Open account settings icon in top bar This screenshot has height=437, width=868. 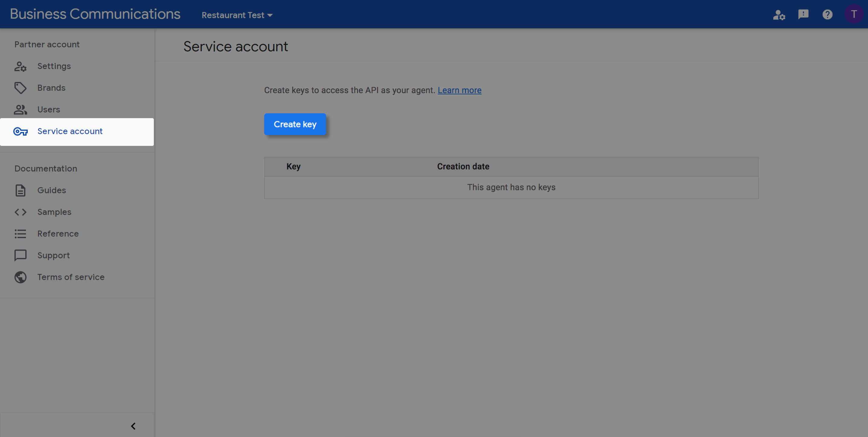(779, 15)
